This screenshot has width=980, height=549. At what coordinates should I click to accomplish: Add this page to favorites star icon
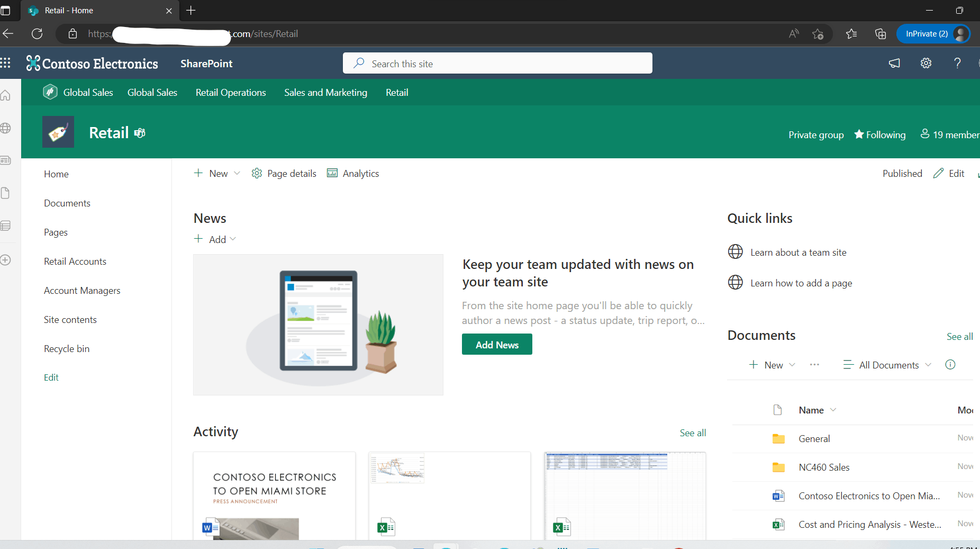[x=818, y=34]
